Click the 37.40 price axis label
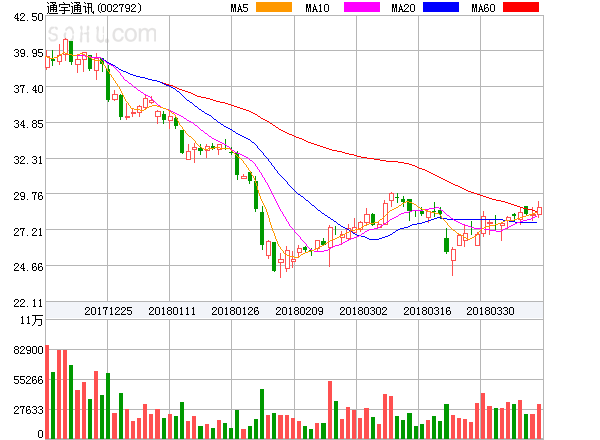 (x=28, y=89)
